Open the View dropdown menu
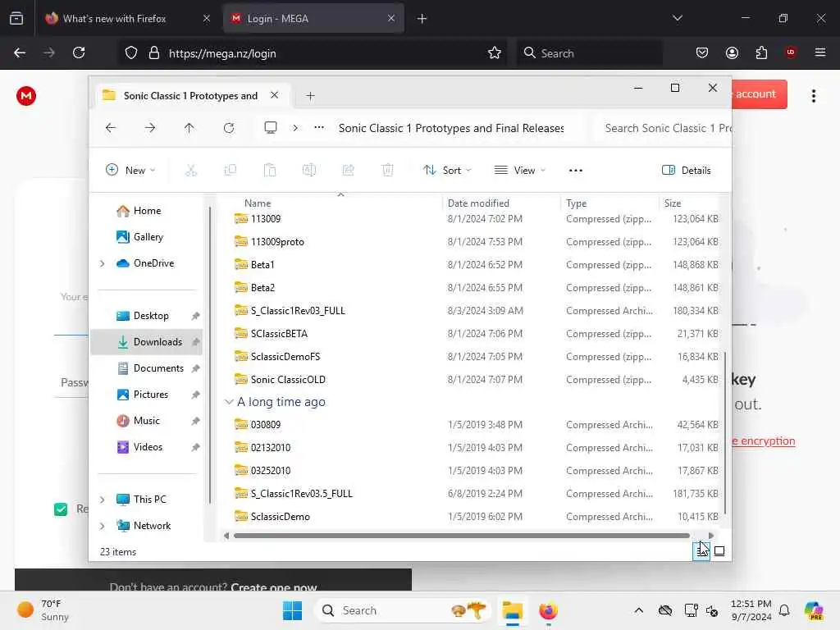The width and height of the screenshot is (840, 630). [519, 171]
